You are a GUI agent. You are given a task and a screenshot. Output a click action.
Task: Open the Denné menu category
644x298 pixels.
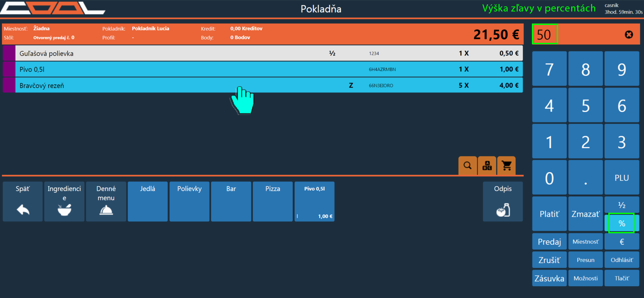[x=106, y=202]
